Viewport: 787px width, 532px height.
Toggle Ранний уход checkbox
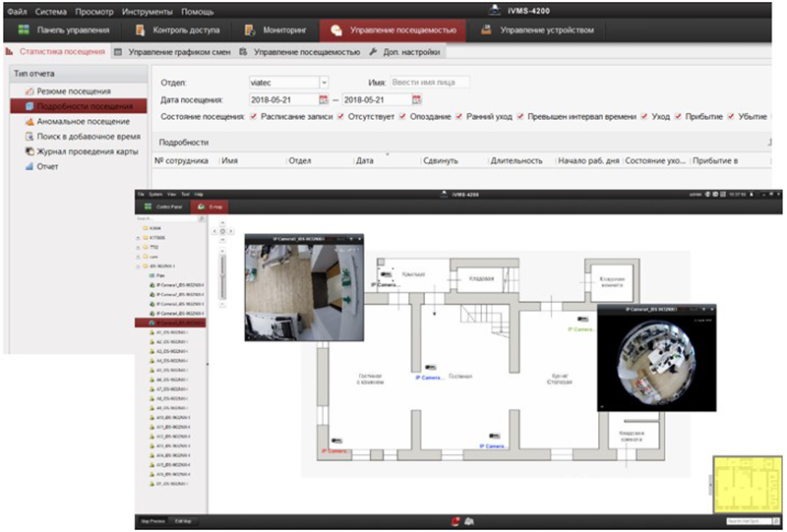click(x=458, y=116)
